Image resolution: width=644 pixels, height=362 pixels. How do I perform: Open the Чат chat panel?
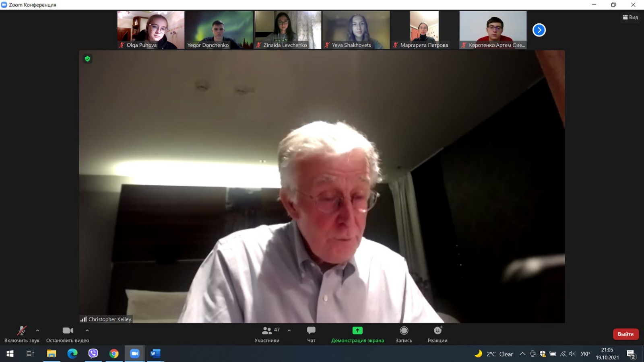(x=311, y=334)
